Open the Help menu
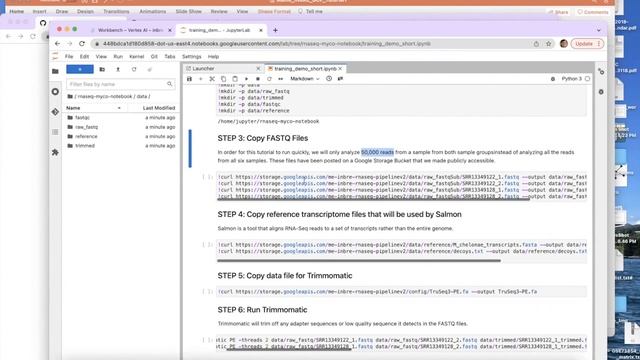This screenshot has width=640, height=360. [x=213, y=57]
